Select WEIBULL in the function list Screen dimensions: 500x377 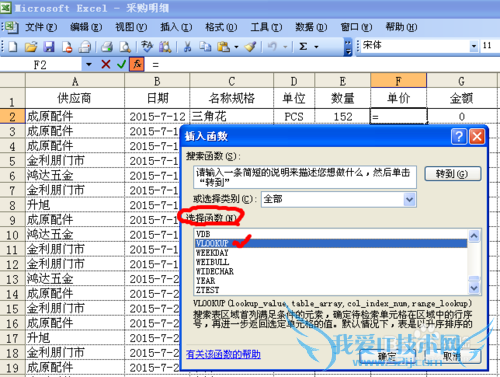point(331,262)
